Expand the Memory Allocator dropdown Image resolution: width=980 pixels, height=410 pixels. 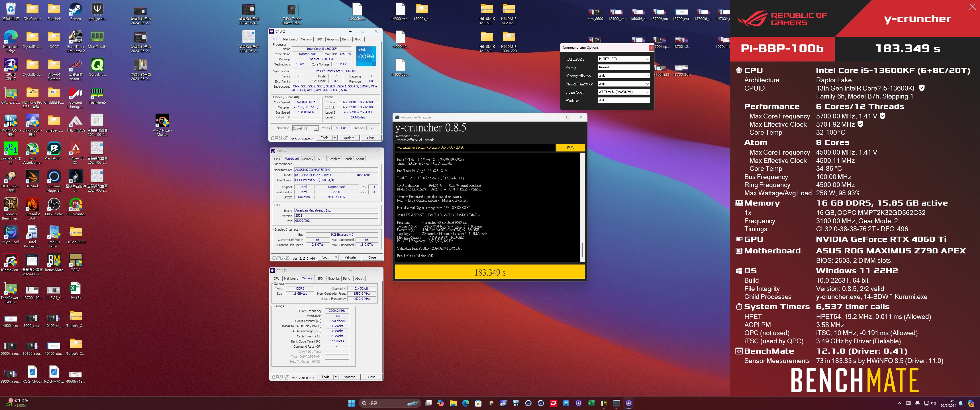(624, 76)
